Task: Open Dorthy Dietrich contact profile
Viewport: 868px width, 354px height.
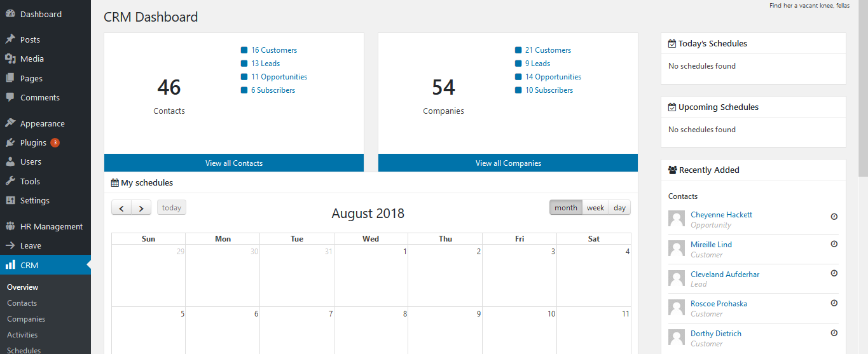Action: [716, 334]
